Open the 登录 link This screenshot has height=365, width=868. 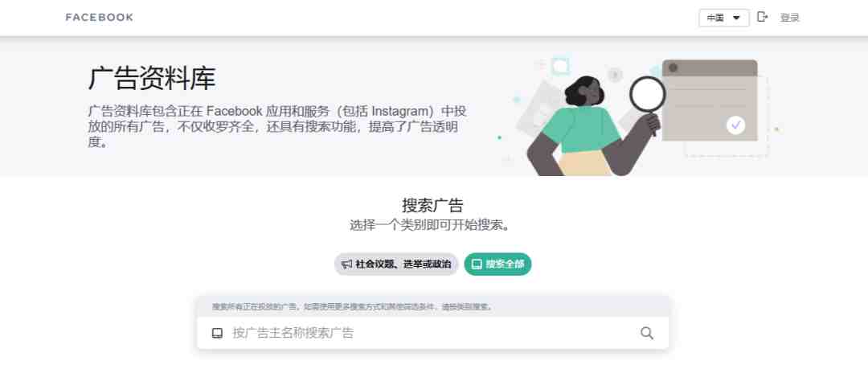(789, 18)
